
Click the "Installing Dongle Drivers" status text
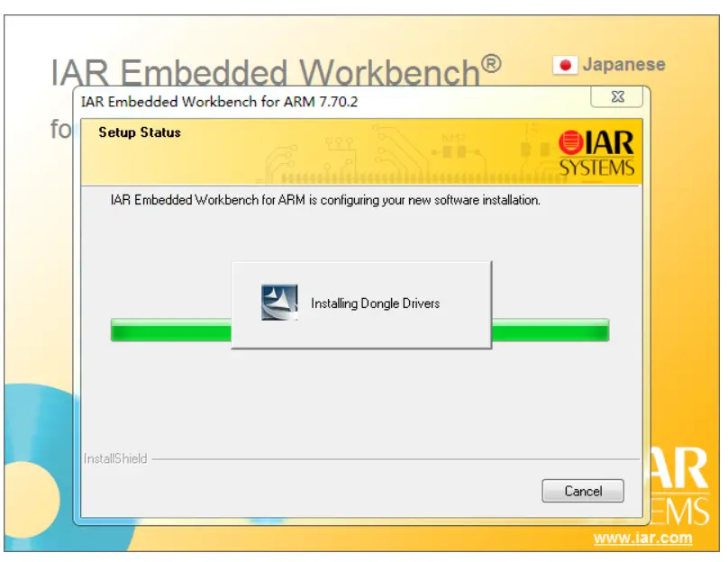pyautogui.click(x=375, y=304)
